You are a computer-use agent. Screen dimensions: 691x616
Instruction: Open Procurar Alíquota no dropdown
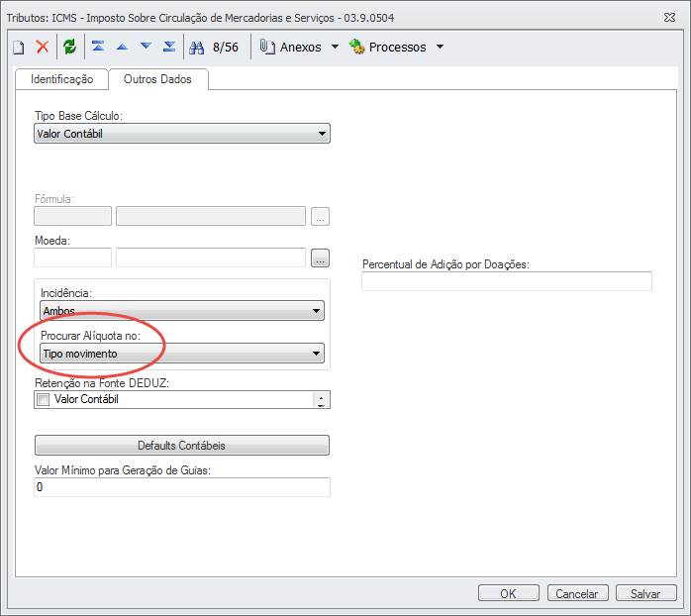[182, 354]
